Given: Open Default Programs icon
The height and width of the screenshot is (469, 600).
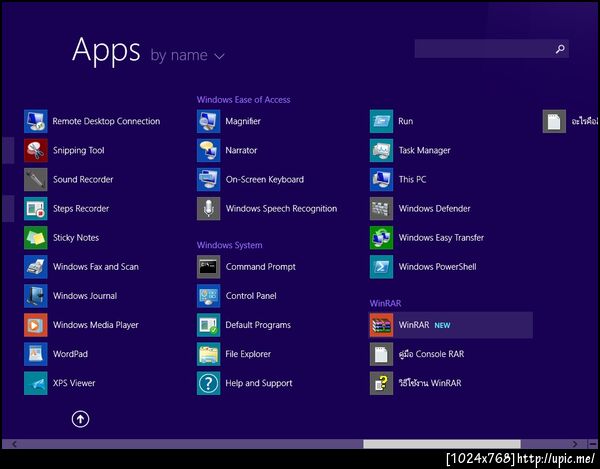Looking at the screenshot, I should (209, 325).
